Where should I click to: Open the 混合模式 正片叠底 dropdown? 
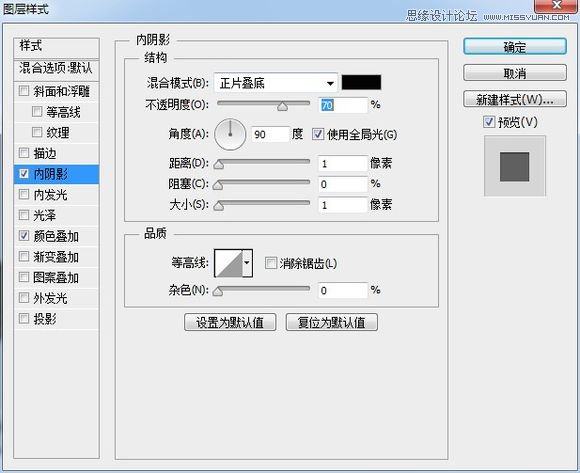coord(276,83)
